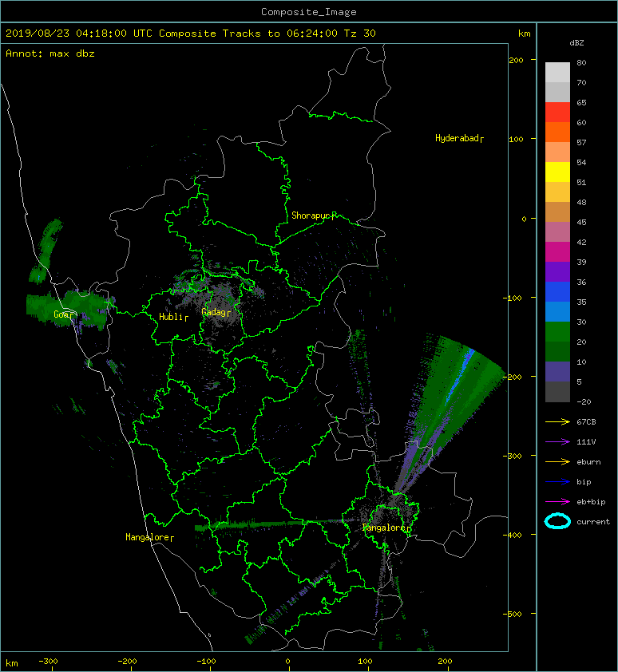Click the eb+bip legend label text
The width and height of the screenshot is (618, 672).
[x=591, y=501]
